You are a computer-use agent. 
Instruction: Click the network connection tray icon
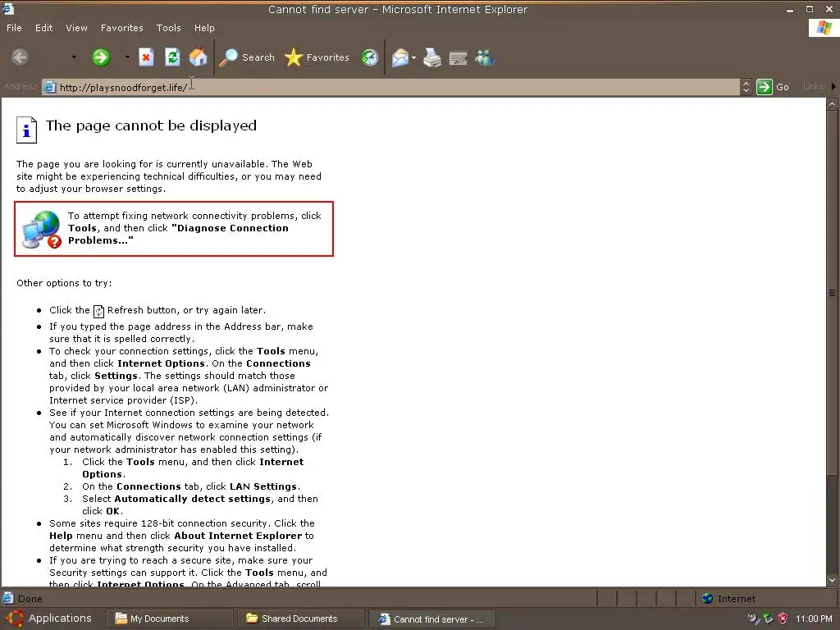pyautogui.click(x=768, y=619)
